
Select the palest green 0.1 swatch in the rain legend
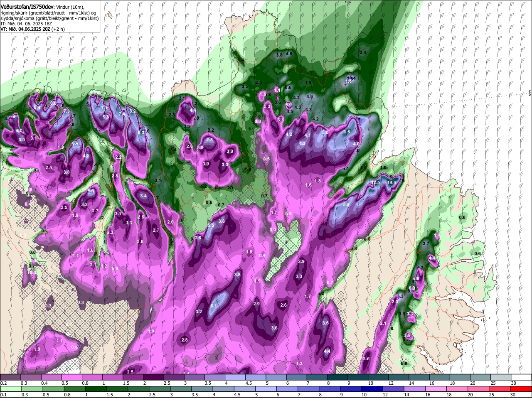pos(11,389)
